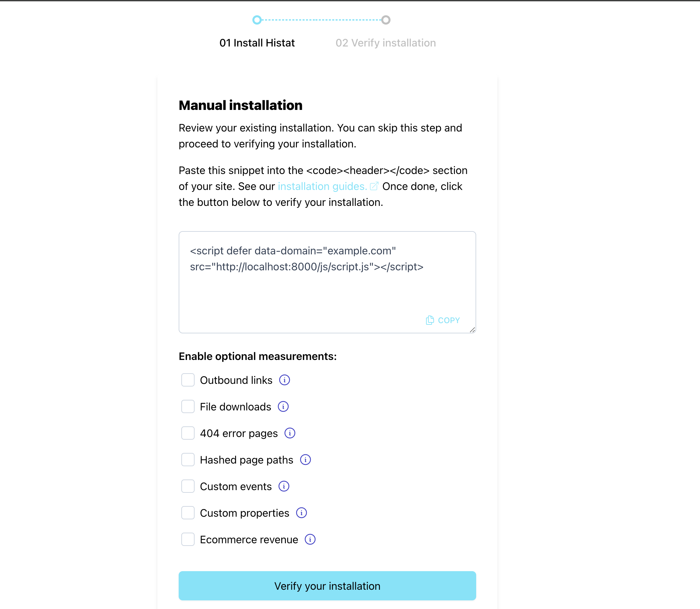700x609 pixels.
Task: Click info icon next to 404 error pages
Action: pos(290,433)
